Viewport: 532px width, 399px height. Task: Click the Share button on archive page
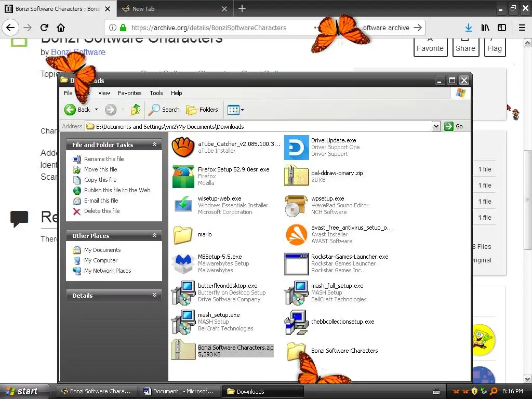tap(465, 47)
